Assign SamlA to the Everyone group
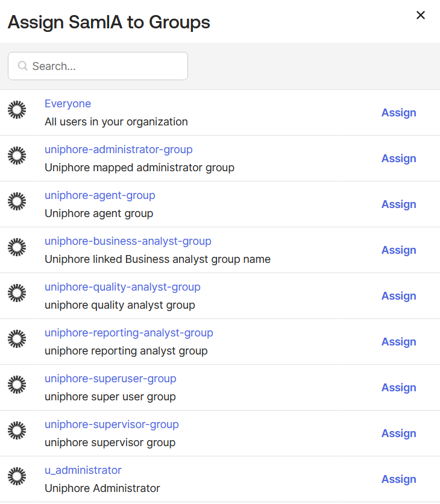The width and height of the screenshot is (440, 504). 398,113
